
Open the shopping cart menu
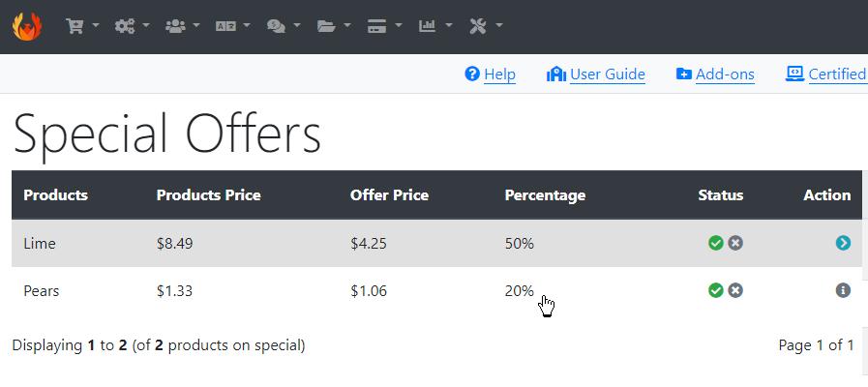(82, 26)
